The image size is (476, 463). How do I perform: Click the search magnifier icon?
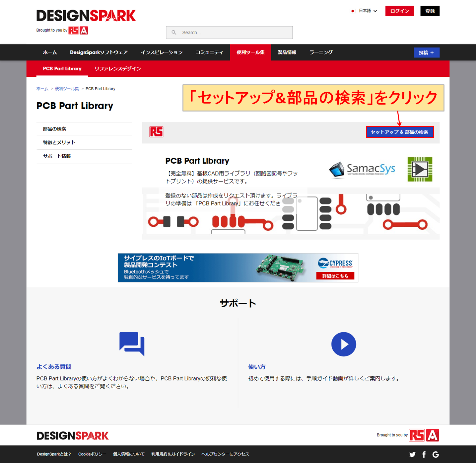174,32
